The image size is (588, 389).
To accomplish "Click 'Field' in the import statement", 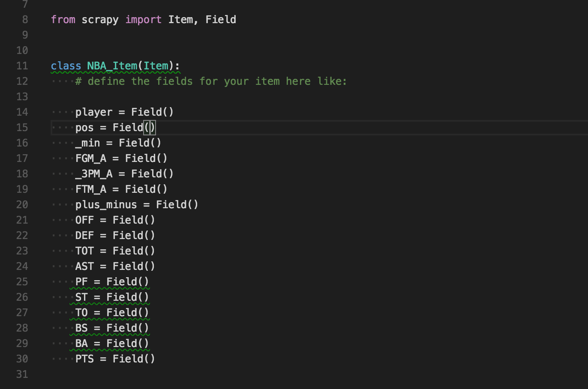I will [220, 20].
